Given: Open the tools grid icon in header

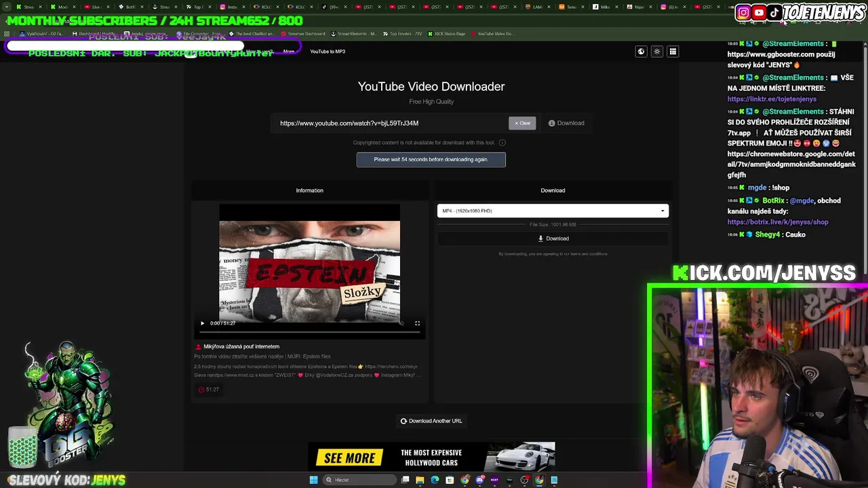Looking at the screenshot, I should click(673, 52).
